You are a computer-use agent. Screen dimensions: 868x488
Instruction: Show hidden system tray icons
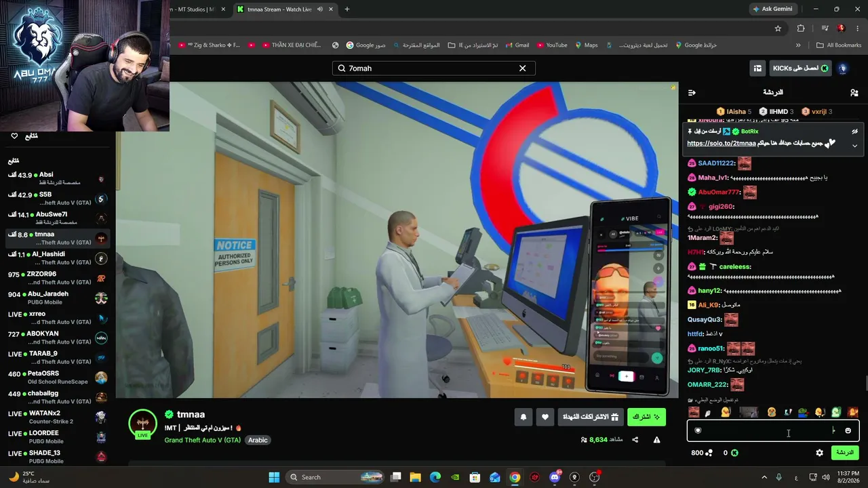pyautogui.click(x=764, y=477)
